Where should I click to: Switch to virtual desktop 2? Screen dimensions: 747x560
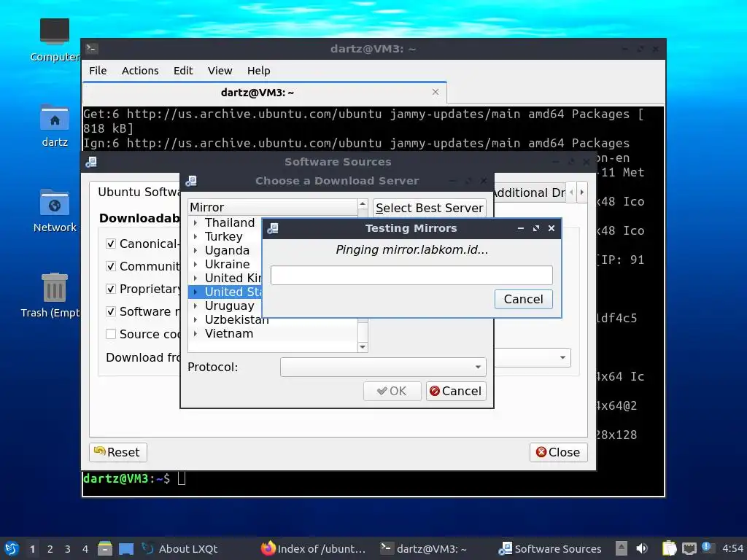pyautogui.click(x=50, y=549)
